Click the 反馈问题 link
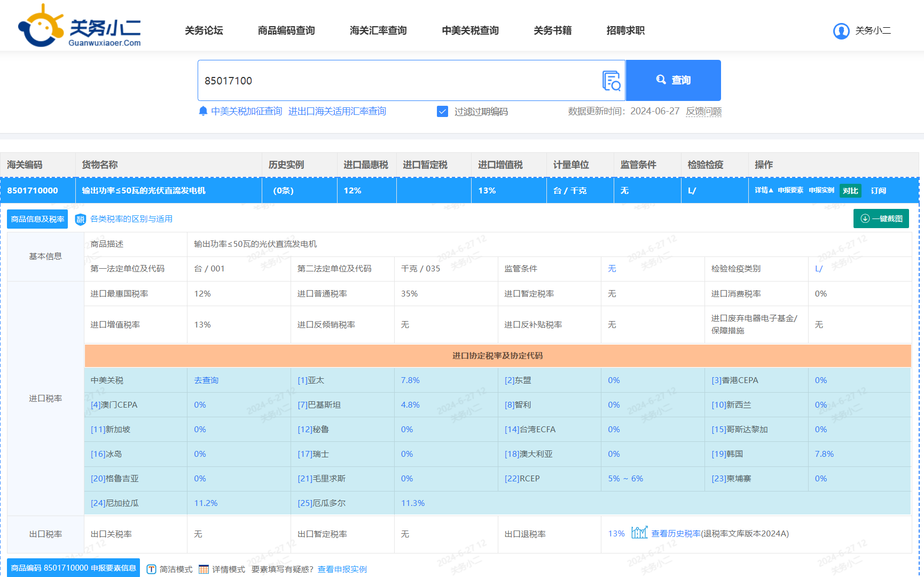This screenshot has width=924, height=577. [x=703, y=111]
